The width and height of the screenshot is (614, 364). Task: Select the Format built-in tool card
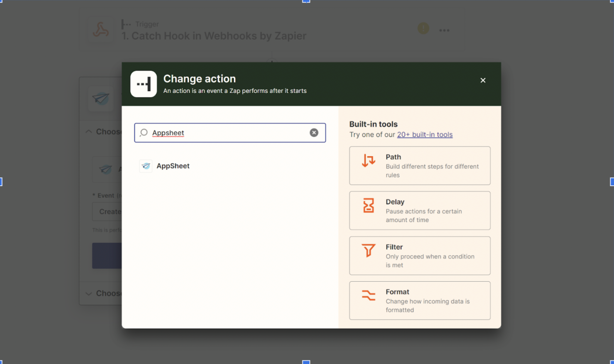(420, 301)
